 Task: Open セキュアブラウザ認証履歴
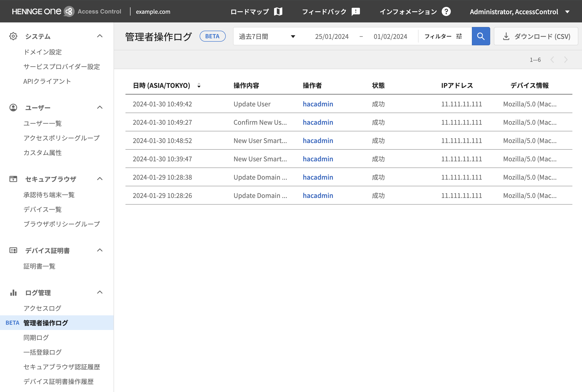tap(62, 367)
